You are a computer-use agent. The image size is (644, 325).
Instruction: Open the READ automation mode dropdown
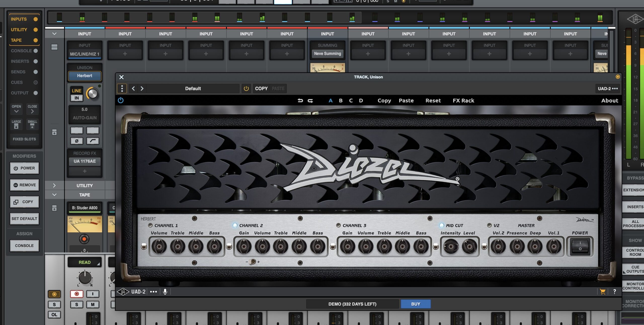click(x=85, y=262)
